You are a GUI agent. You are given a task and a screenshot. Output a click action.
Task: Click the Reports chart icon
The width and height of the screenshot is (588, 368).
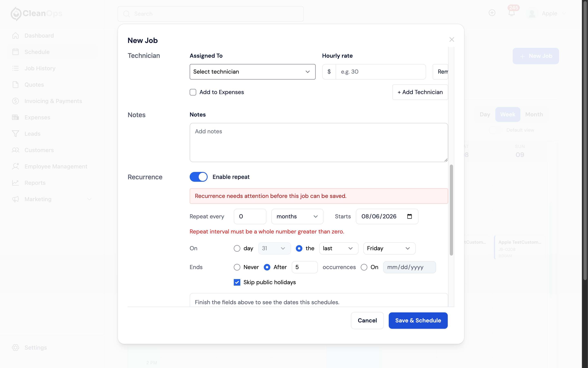[x=16, y=183]
